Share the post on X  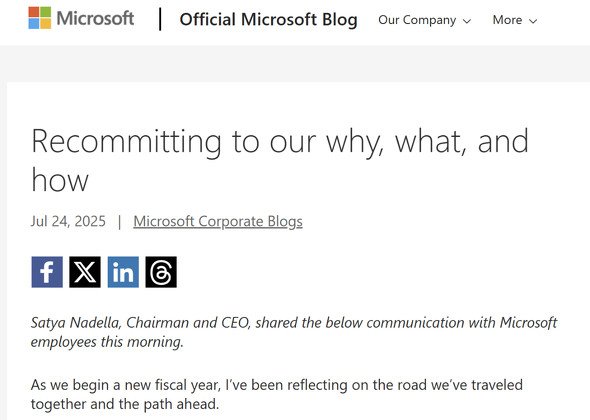pos(85,272)
